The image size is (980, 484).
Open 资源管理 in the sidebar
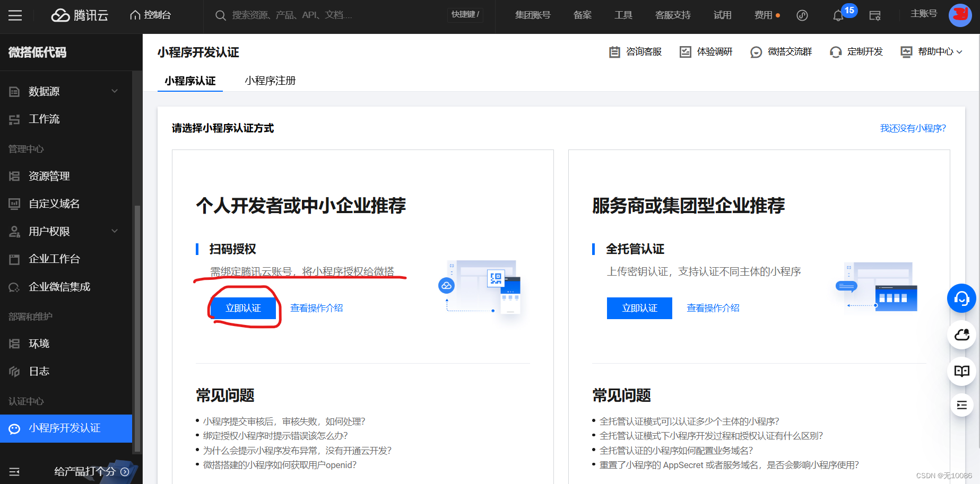[x=66, y=176]
